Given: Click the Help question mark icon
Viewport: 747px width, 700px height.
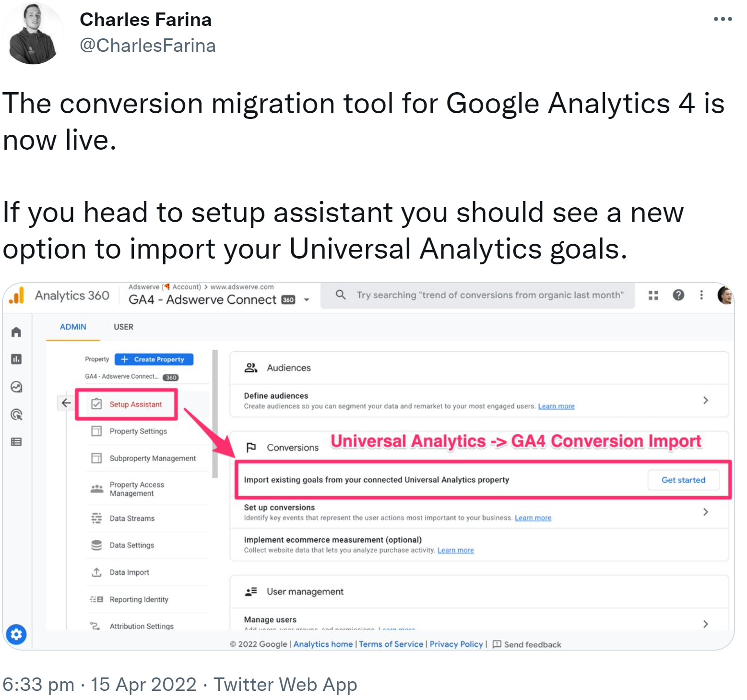Looking at the screenshot, I should [678, 295].
